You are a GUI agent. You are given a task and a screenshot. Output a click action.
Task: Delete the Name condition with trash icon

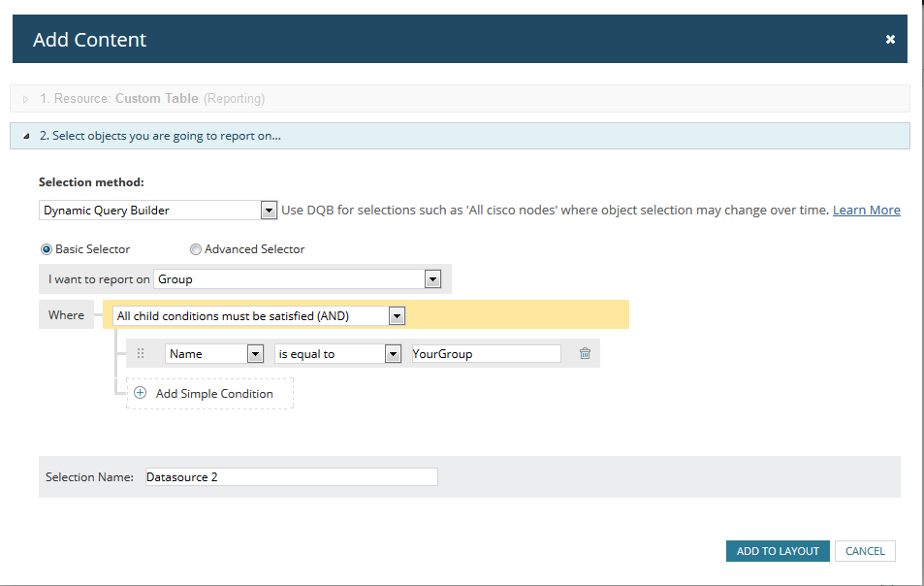(585, 354)
